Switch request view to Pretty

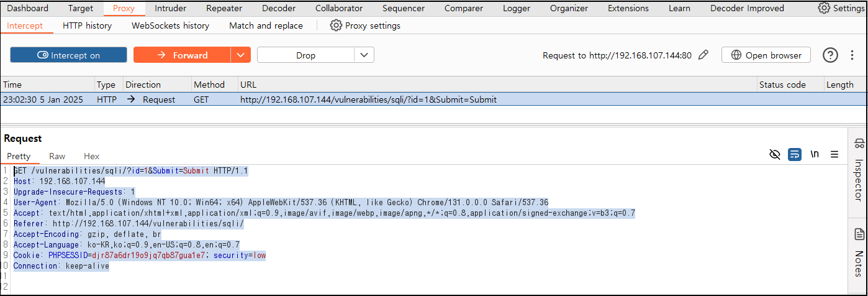[19, 156]
